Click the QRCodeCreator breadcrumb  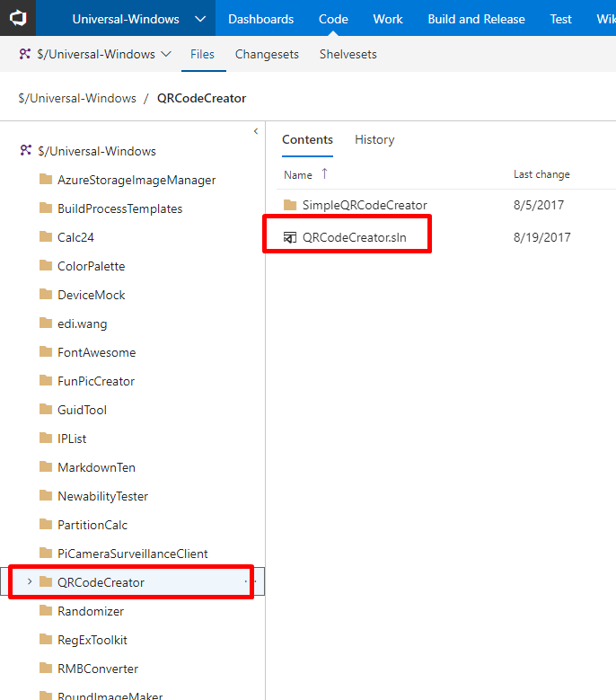(x=202, y=98)
